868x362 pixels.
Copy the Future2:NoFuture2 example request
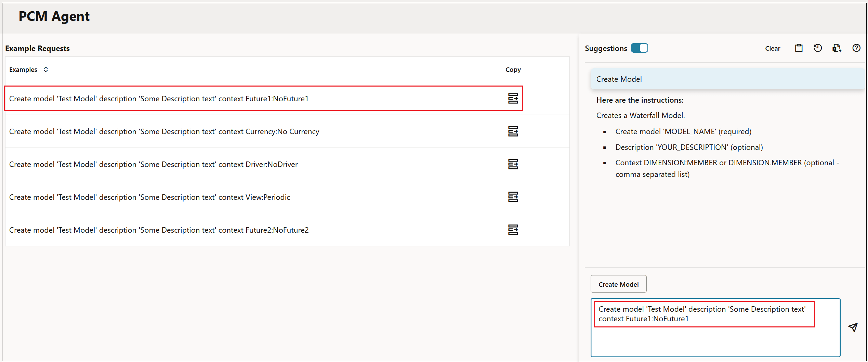513,230
